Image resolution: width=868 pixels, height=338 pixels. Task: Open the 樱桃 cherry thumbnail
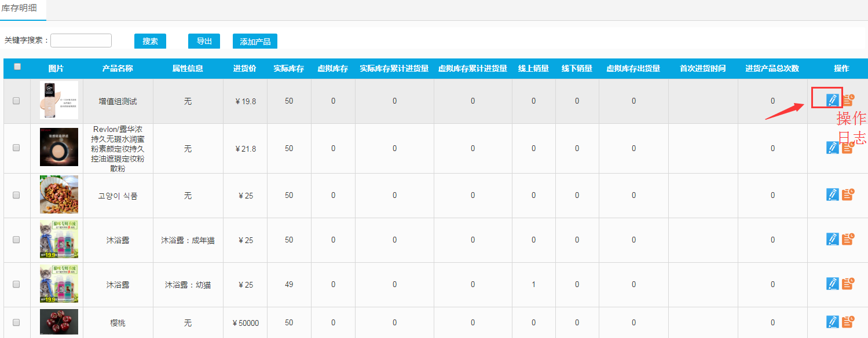[x=59, y=322]
